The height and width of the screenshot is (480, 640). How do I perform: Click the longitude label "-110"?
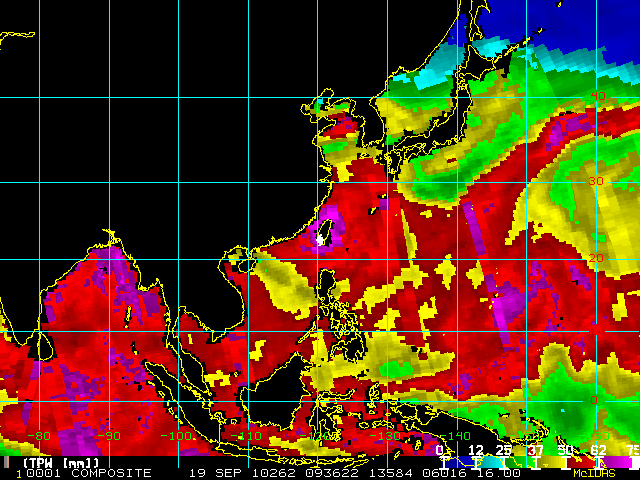click(x=248, y=436)
